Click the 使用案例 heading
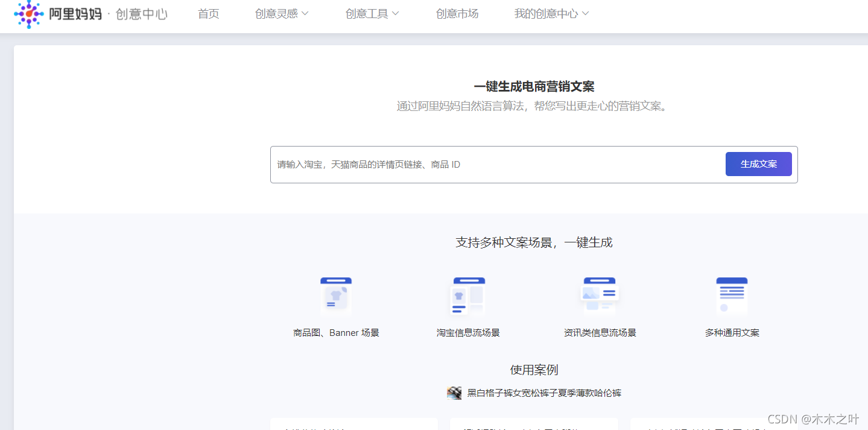This screenshot has height=430, width=868. (534, 370)
